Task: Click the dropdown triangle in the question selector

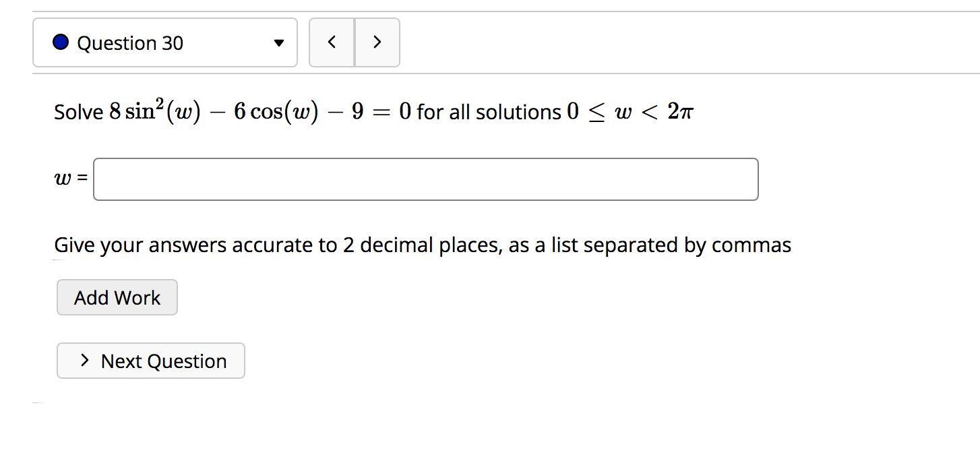Action: pyautogui.click(x=278, y=42)
